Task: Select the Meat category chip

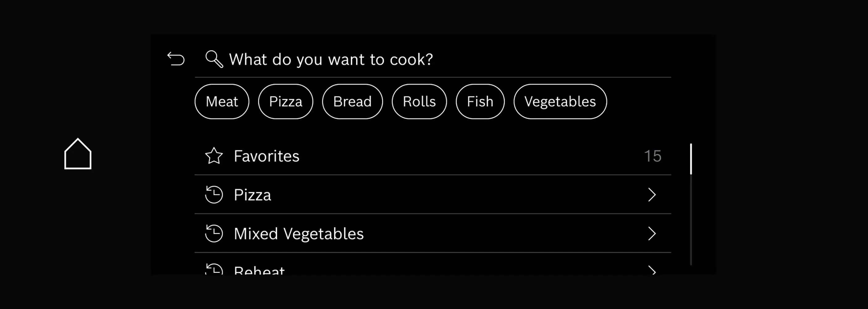Action: [222, 101]
